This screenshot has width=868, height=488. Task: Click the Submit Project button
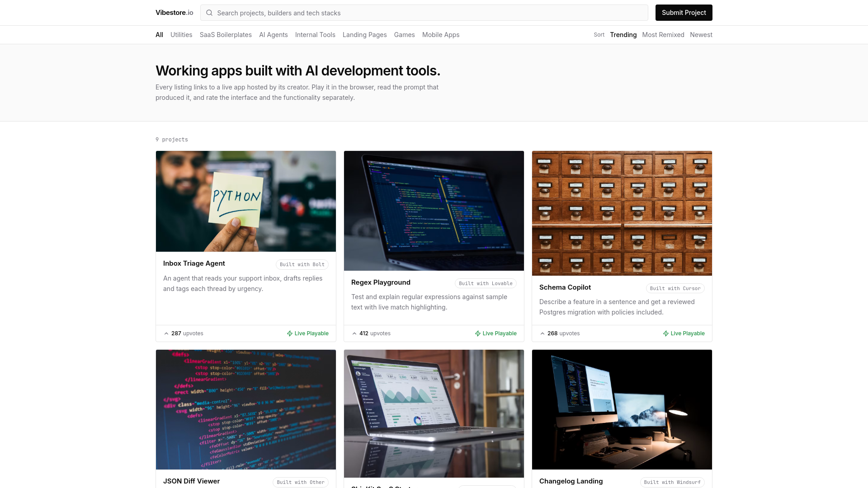(684, 13)
